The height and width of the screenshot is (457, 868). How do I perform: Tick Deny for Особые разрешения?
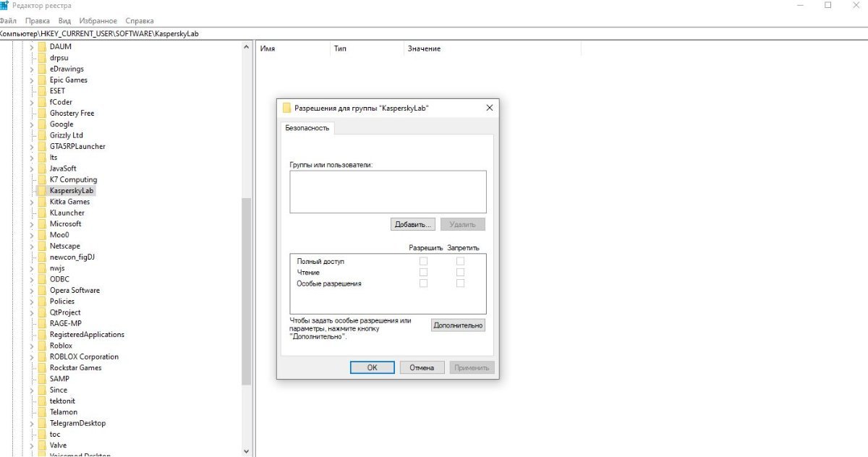pos(460,283)
